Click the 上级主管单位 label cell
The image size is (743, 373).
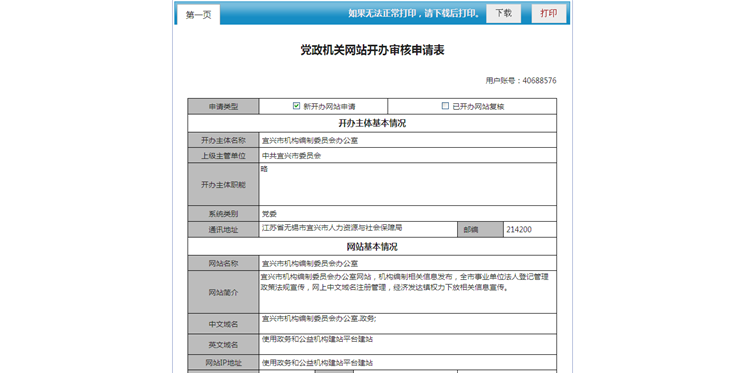(223, 155)
